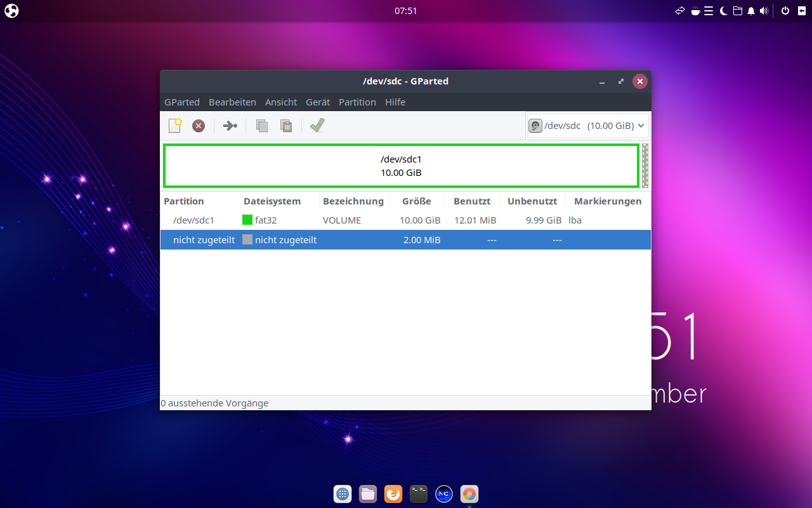Click the 10.00 GiB size cell
Image resolution: width=812 pixels, height=508 pixels.
(x=420, y=220)
